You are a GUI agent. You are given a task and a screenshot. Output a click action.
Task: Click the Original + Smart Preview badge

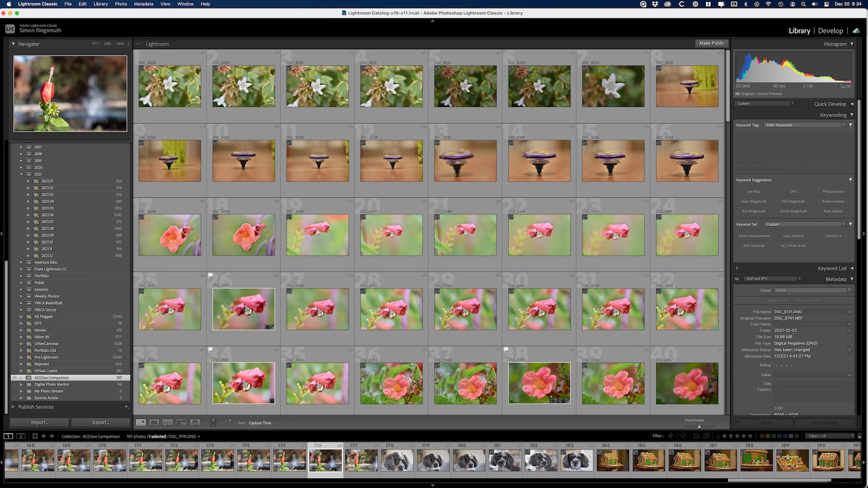[x=762, y=93]
